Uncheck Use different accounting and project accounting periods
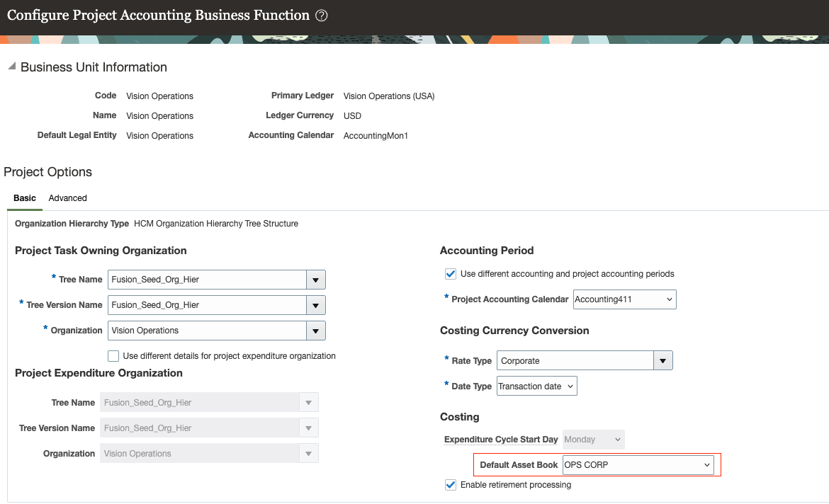This screenshot has width=829, height=504. (451, 274)
